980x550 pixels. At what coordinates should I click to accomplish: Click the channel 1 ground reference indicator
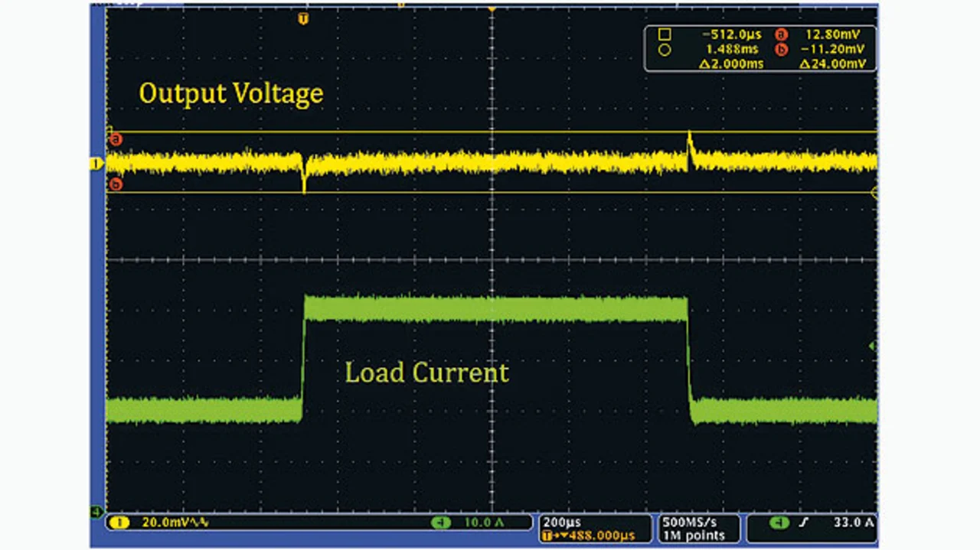click(96, 164)
